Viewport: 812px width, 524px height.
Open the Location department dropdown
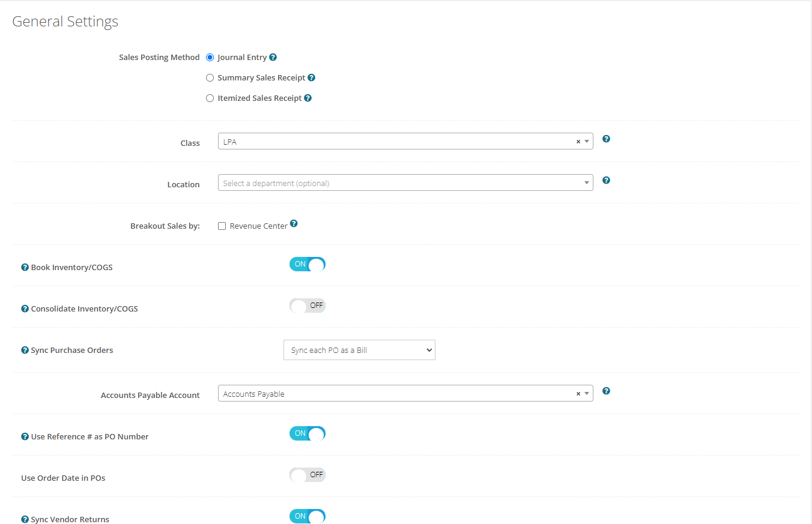(x=405, y=183)
